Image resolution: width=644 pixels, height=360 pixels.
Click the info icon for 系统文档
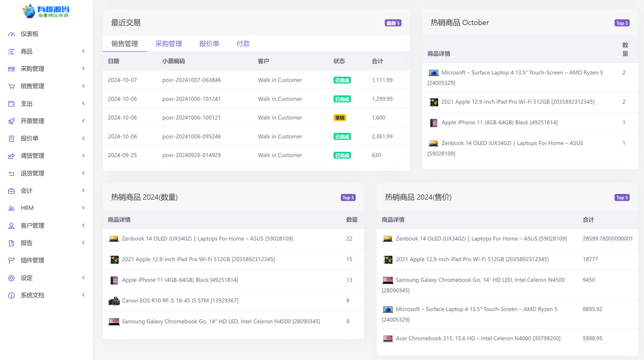tap(11, 296)
